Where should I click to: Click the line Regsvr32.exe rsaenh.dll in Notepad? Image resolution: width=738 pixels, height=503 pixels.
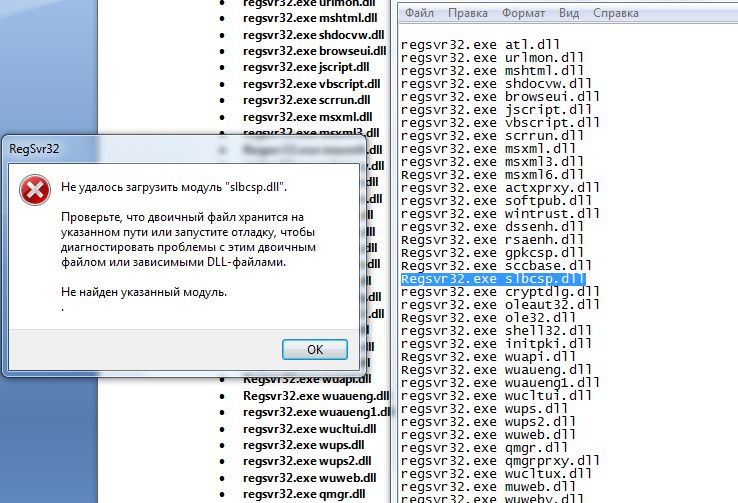[492, 240]
